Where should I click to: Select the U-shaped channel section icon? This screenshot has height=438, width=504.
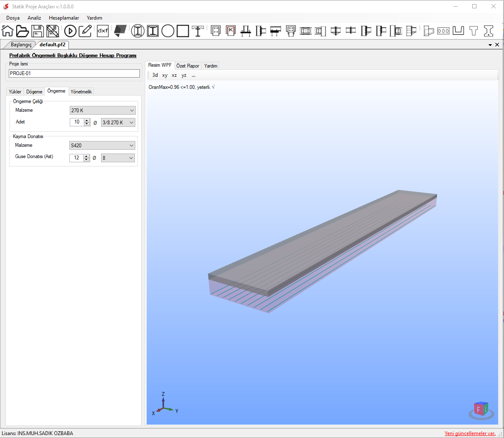pyautogui.click(x=458, y=31)
